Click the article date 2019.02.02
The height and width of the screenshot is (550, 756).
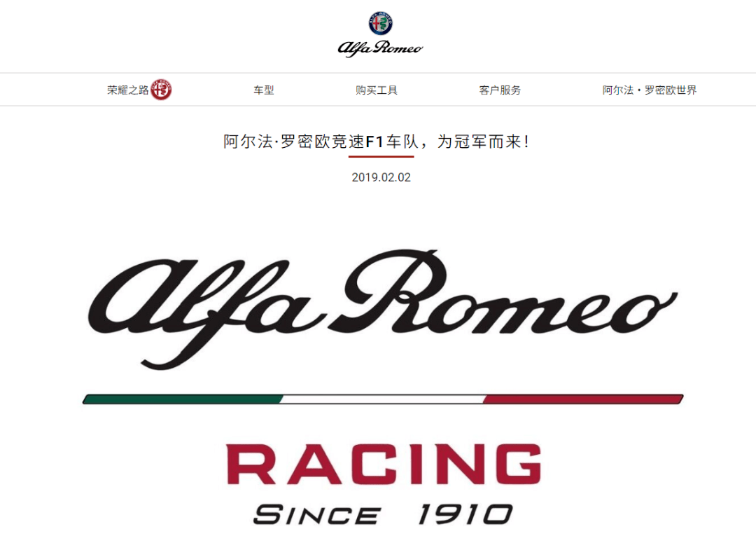point(381,177)
